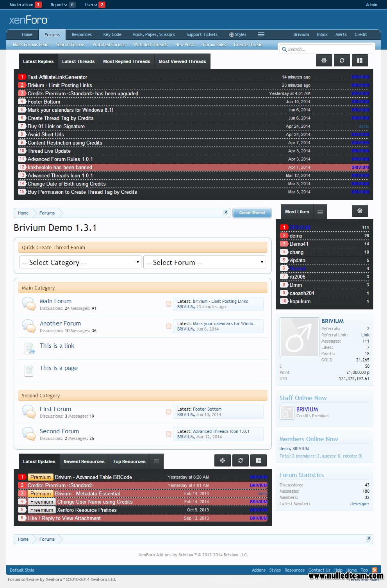The height and width of the screenshot is (588, 387).
Task: Click the xenForo logo
Action: click(x=29, y=20)
